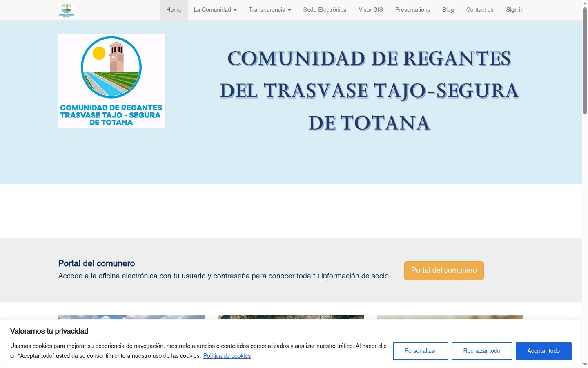Expand the La Comunidad dropdown menu
The image size is (588, 368).
(215, 10)
